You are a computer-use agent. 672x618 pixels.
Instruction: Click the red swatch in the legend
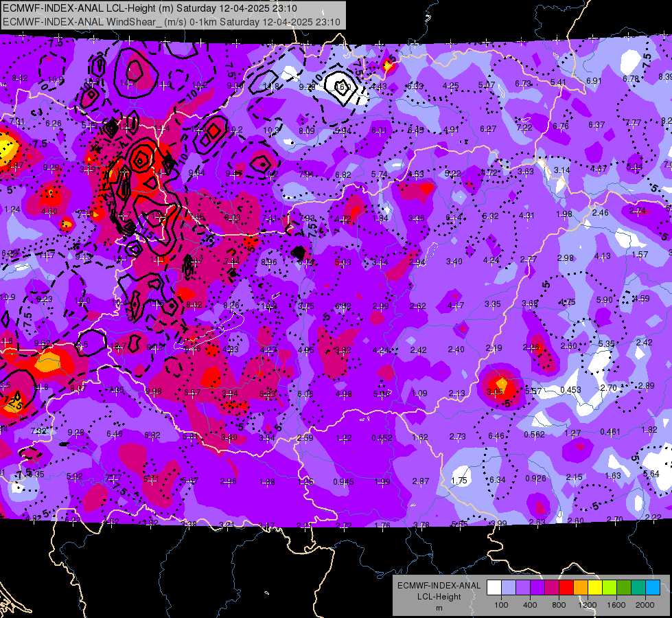[x=566, y=588]
